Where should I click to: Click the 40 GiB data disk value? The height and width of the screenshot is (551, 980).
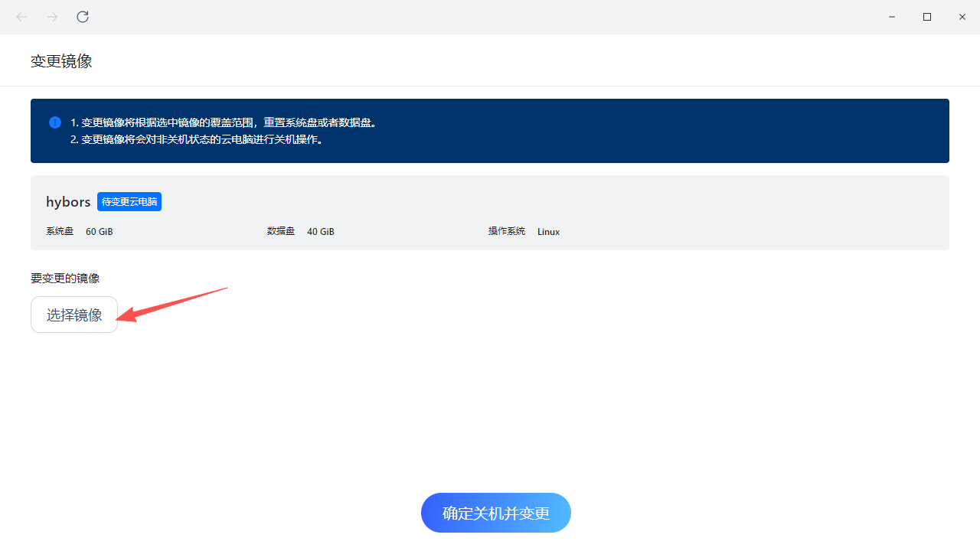pyautogui.click(x=321, y=231)
